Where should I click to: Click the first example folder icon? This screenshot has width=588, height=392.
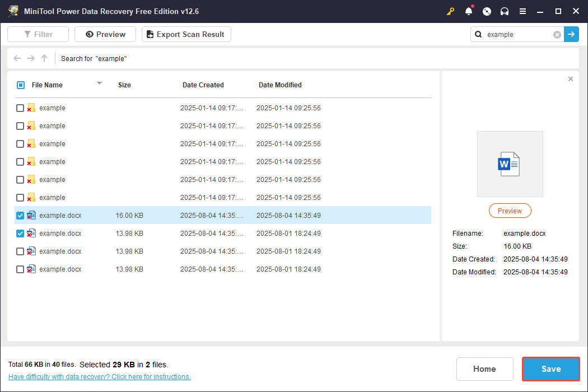(x=31, y=108)
